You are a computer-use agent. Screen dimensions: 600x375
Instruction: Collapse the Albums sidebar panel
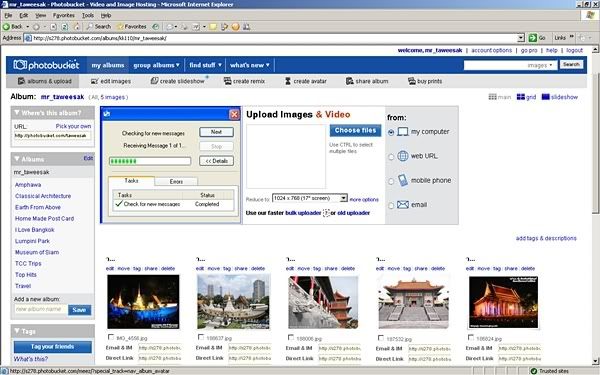click(x=17, y=159)
